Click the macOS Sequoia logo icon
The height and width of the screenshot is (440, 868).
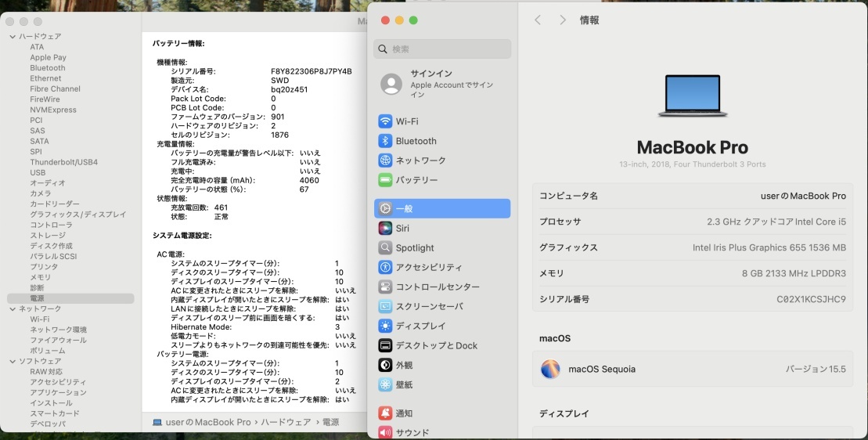tap(550, 370)
